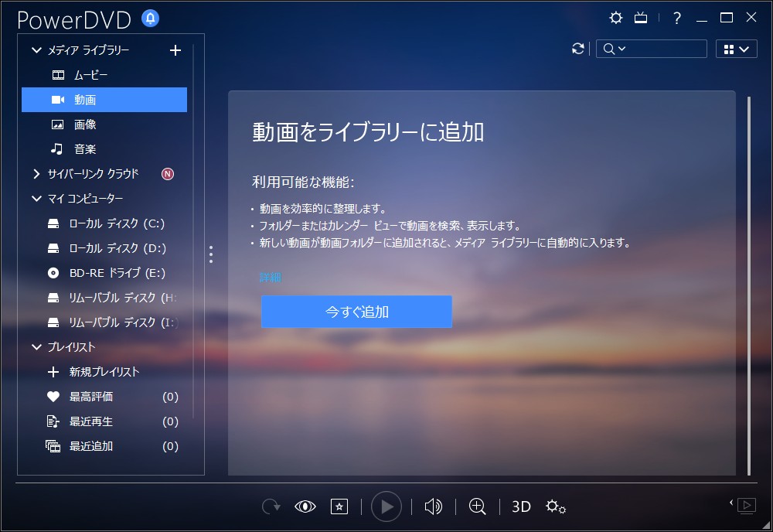Image resolution: width=773 pixels, height=532 pixels.
Task: Click the 今すぐ追加 button
Action: pyautogui.click(x=356, y=312)
